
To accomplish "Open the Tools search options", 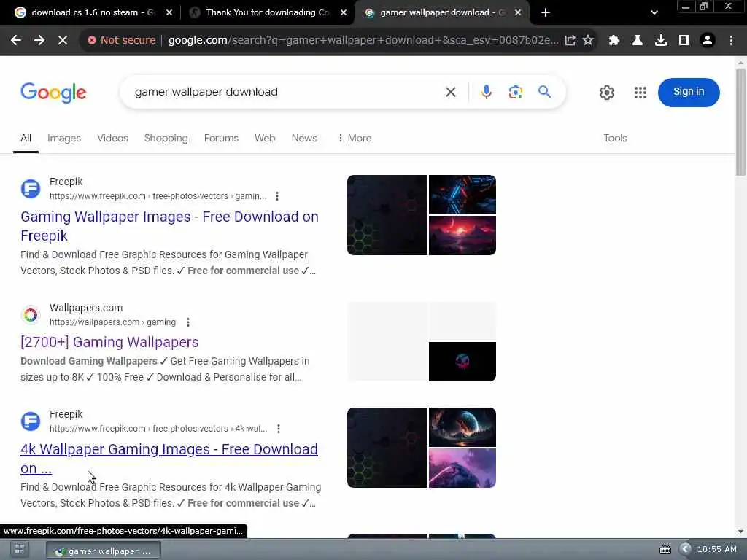I will click(615, 138).
